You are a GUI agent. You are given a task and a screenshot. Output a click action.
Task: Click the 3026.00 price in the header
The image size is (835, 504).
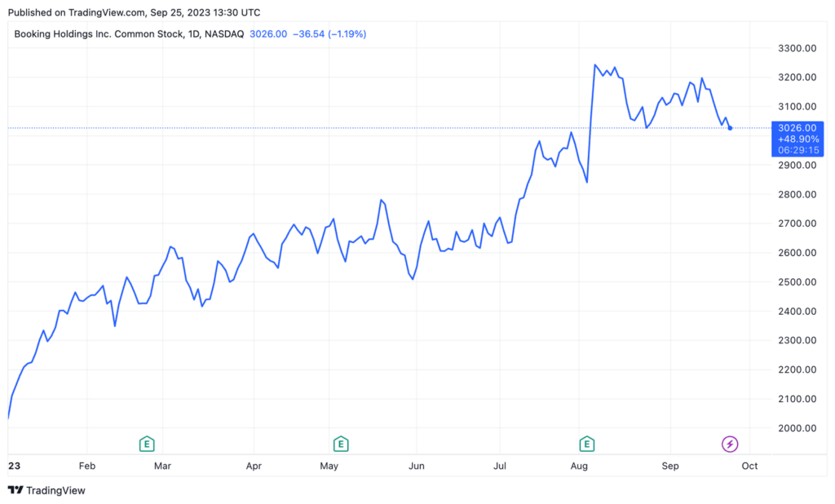pyautogui.click(x=268, y=34)
